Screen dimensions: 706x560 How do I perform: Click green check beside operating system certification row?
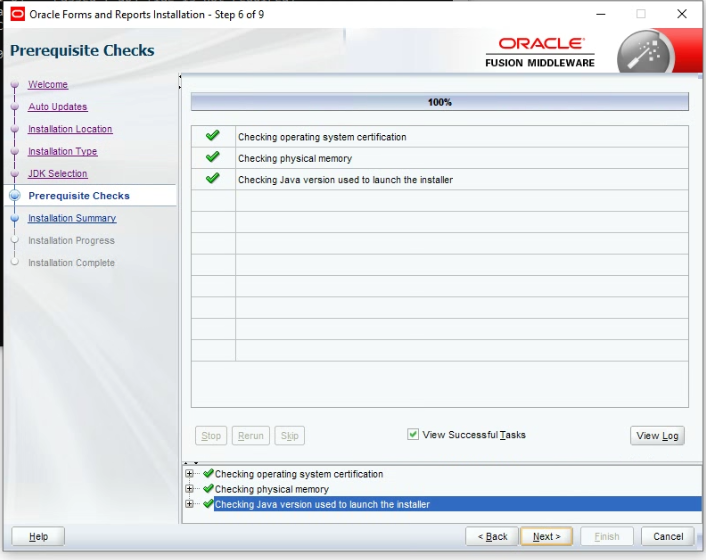coord(213,135)
